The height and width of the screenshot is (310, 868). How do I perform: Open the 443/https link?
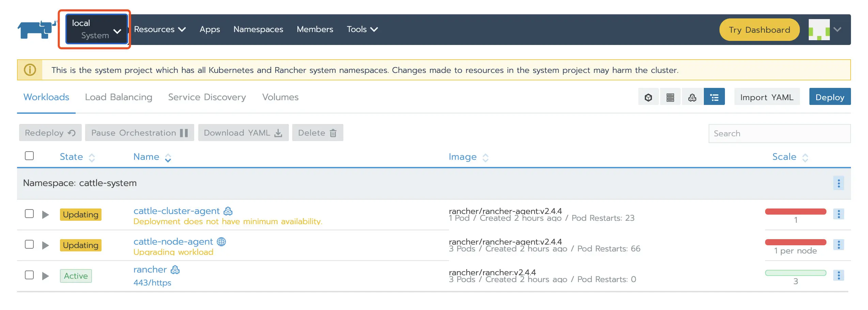point(152,283)
